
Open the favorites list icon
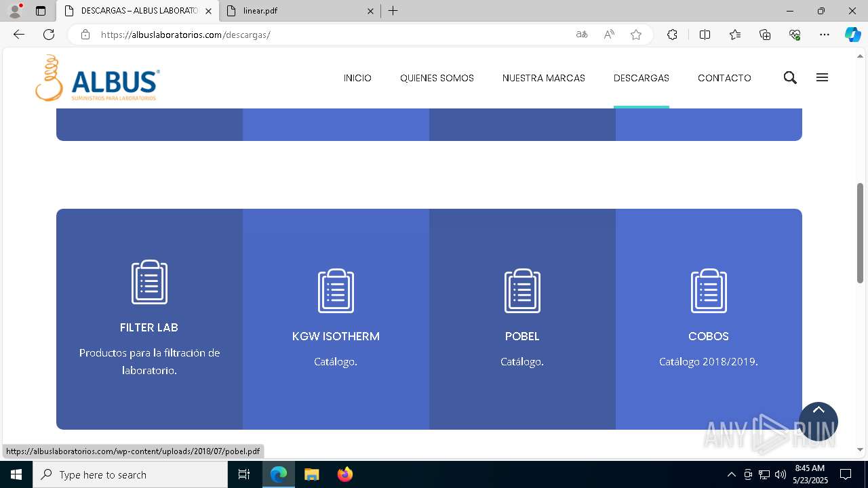click(x=735, y=35)
